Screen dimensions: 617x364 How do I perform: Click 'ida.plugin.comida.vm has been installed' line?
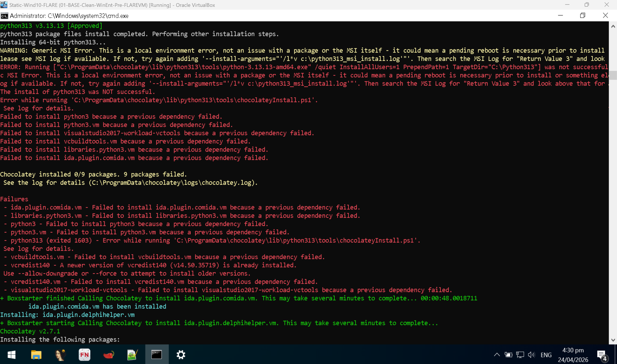97,307
